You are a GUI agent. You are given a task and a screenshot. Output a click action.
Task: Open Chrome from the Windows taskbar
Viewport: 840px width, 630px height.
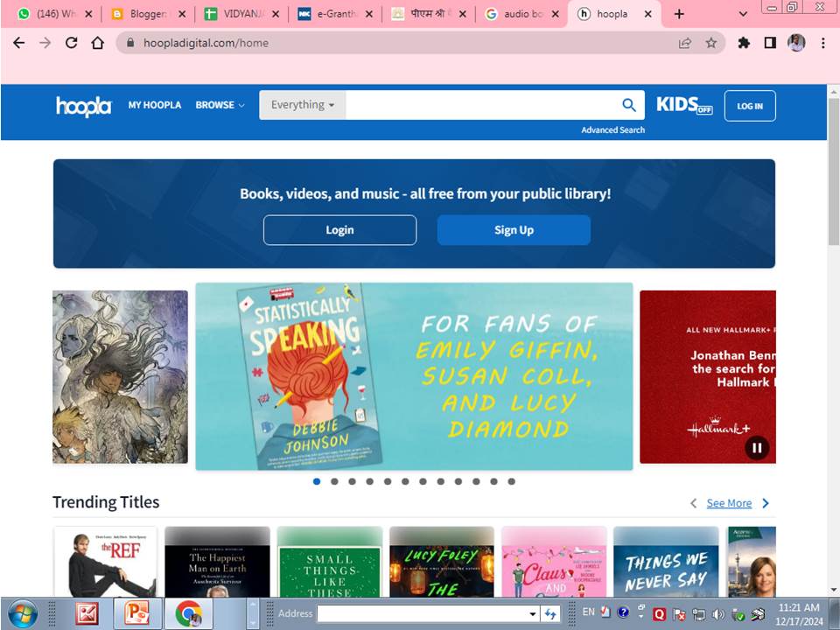[188, 613]
